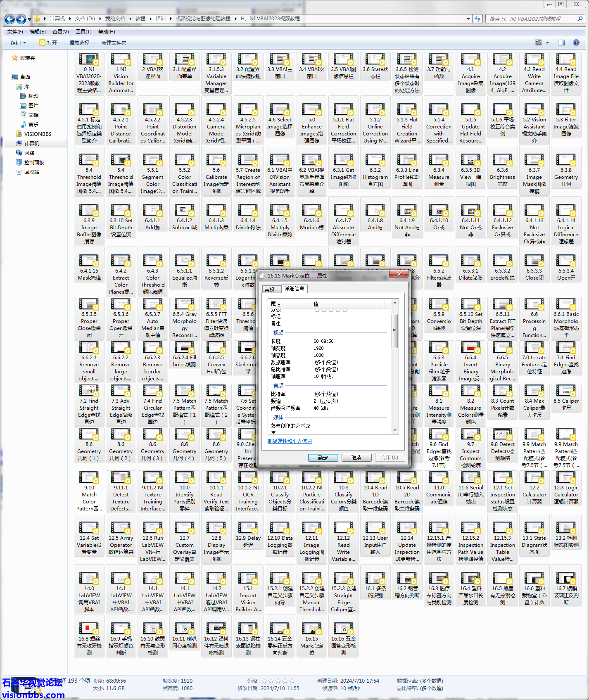Expand the address bar history dropdown
Viewport: 589px width, 700px height.
click(468, 19)
